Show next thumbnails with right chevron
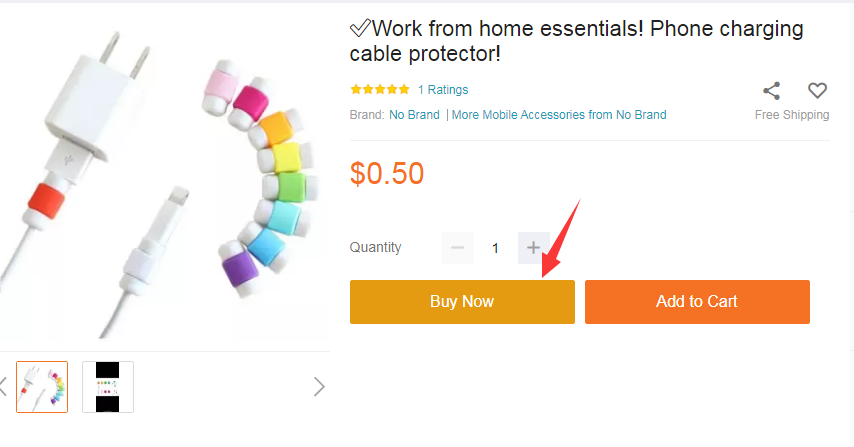 point(319,386)
